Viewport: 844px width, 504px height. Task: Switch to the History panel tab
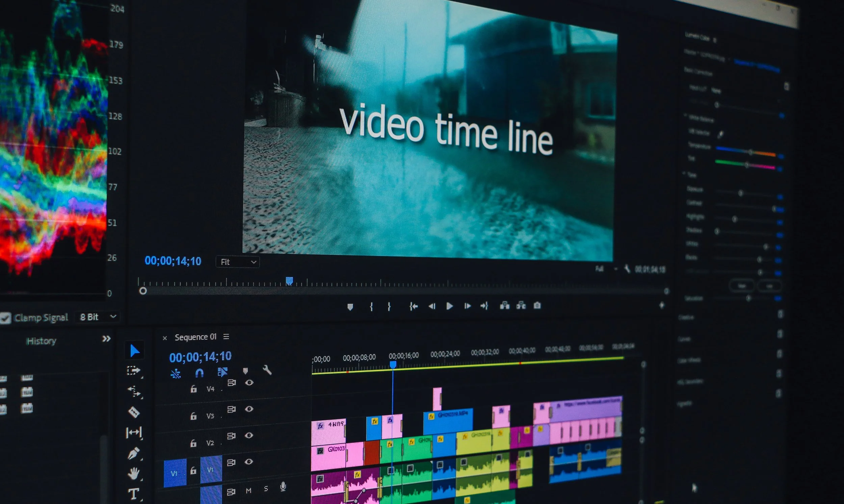(x=41, y=341)
